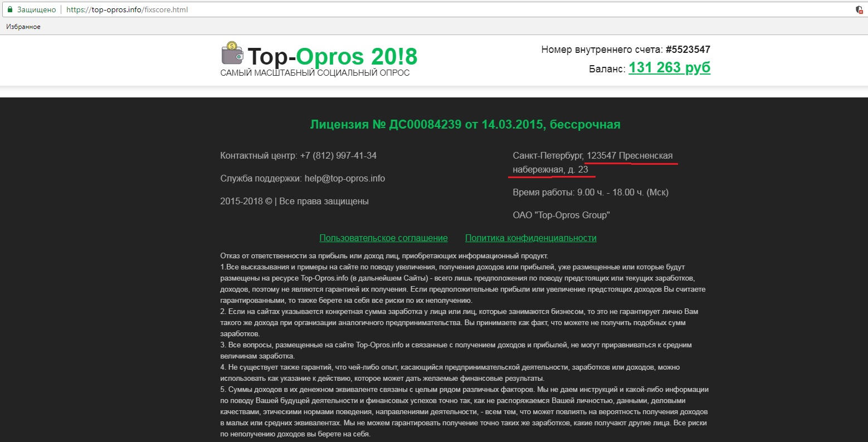This screenshot has width=868, height=442.
Task: Open the Избранное bookmarks item
Action: tap(23, 27)
